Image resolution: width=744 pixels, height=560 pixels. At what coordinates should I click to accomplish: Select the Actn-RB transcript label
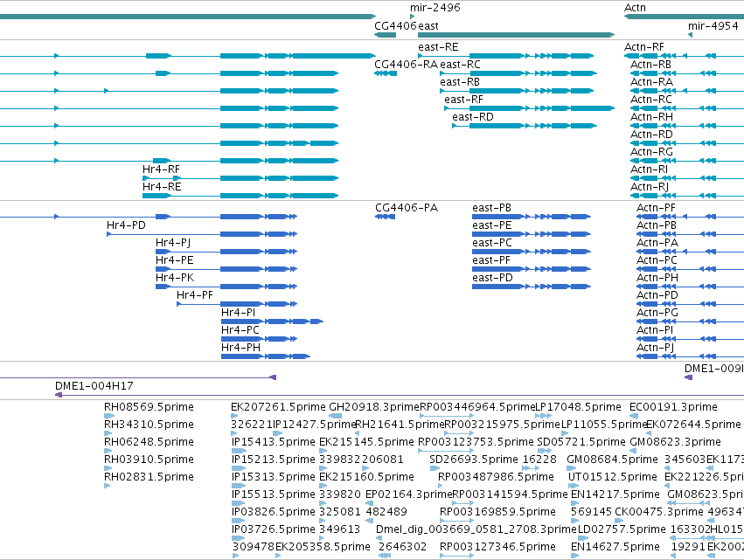tap(650, 65)
